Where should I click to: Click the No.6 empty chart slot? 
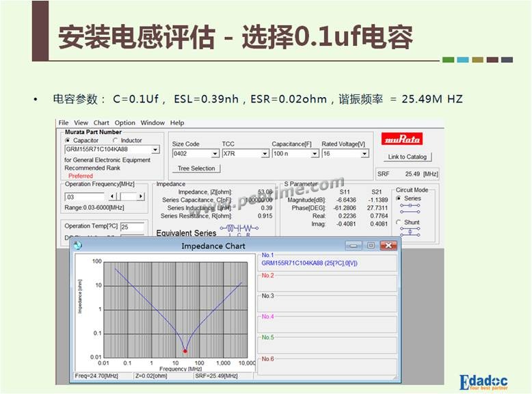pos(328,366)
